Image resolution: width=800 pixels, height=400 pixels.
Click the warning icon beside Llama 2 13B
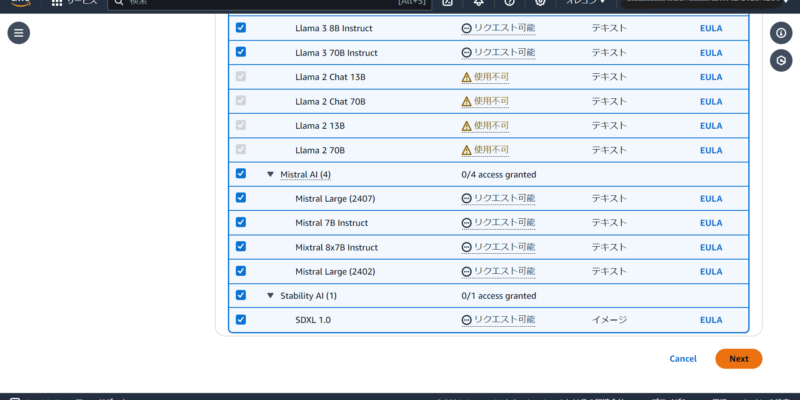tap(466, 126)
